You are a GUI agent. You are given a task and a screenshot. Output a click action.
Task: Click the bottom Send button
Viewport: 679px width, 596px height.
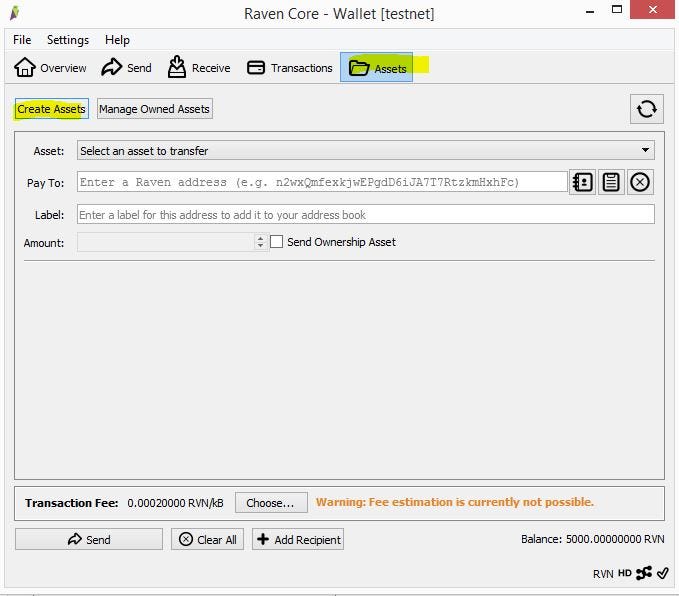[89, 539]
